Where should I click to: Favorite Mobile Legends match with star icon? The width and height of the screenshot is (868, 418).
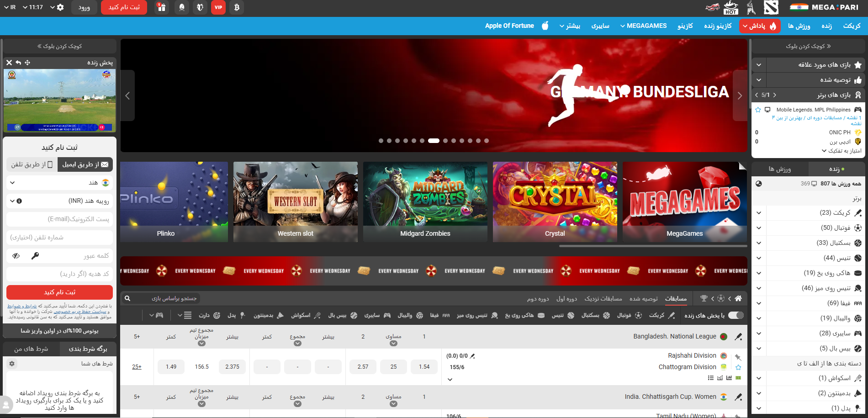(x=758, y=110)
